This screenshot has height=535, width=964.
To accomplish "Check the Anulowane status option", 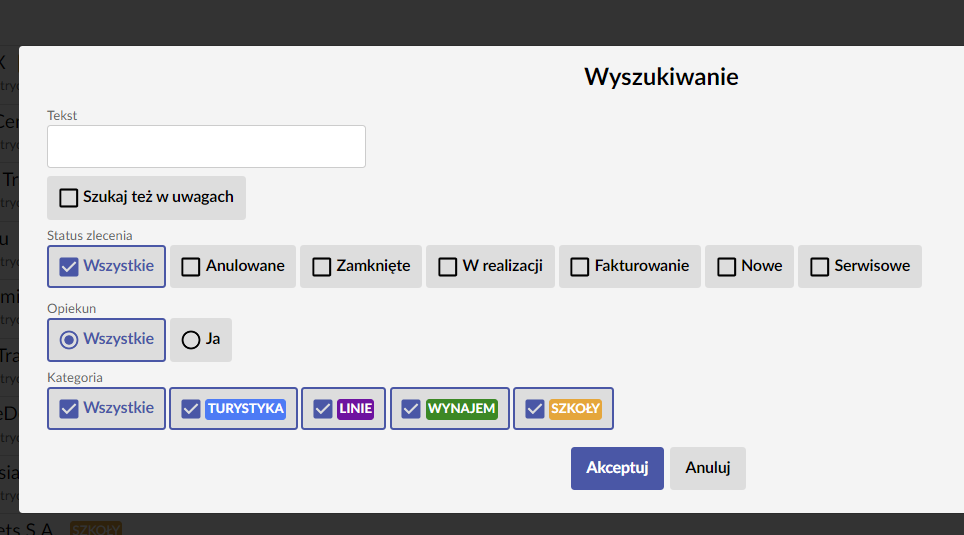I will pyautogui.click(x=233, y=266).
